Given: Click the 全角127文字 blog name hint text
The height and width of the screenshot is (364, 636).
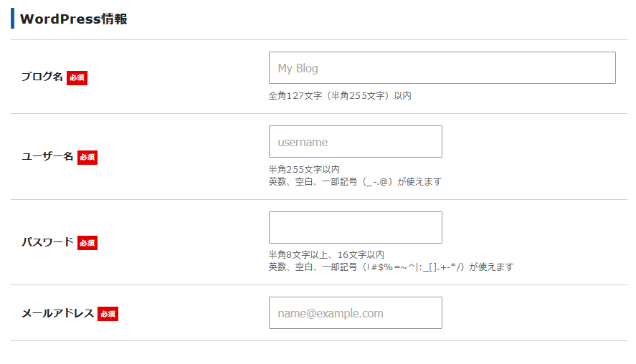Looking at the screenshot, I should (340, 96).
